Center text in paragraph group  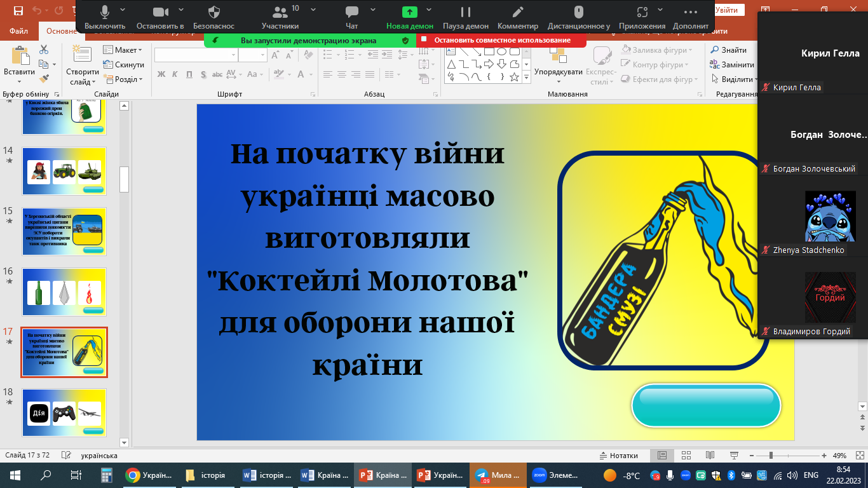pos(342,74)
